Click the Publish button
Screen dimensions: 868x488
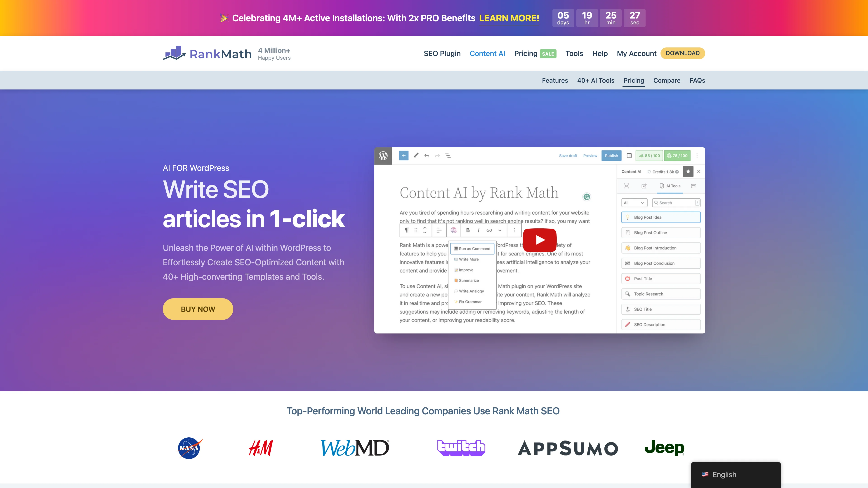coord(611,156)
